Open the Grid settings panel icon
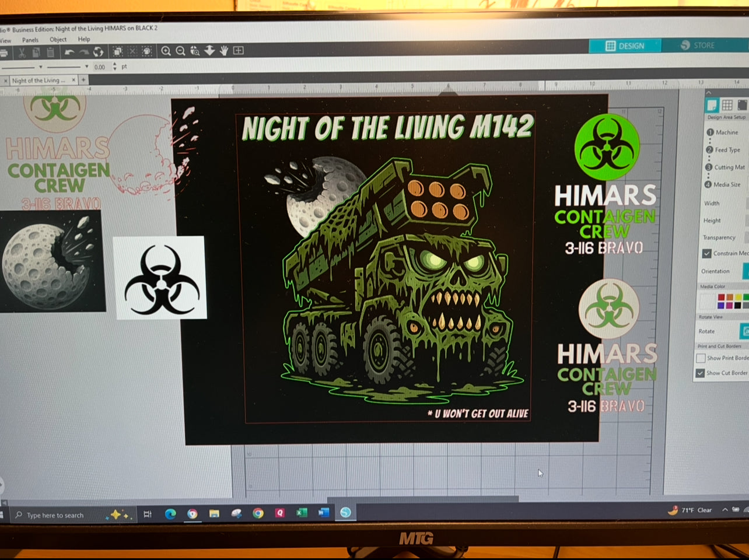The width and height of the screenshot is (749, 560). coord(727,105)
